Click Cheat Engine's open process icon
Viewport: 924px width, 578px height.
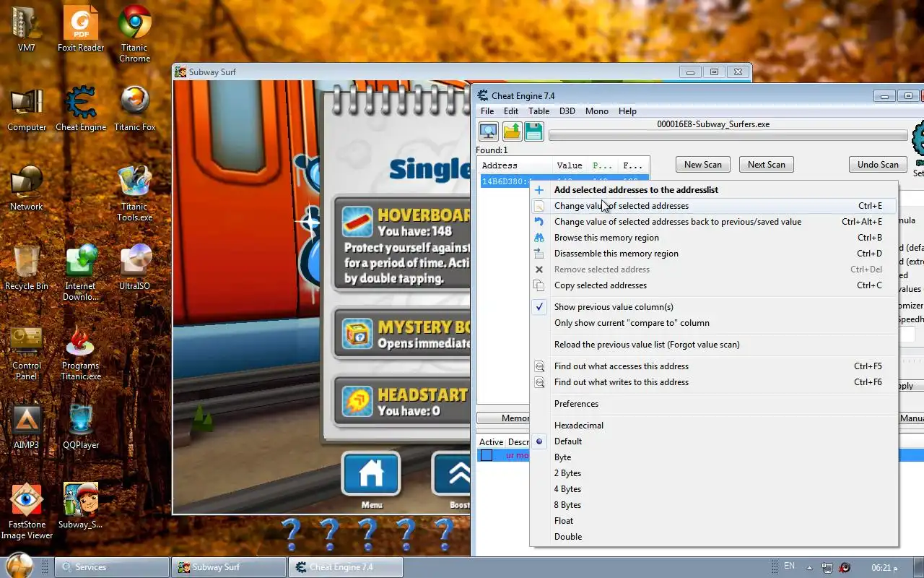pyautogui.click(x=489, y=131)
